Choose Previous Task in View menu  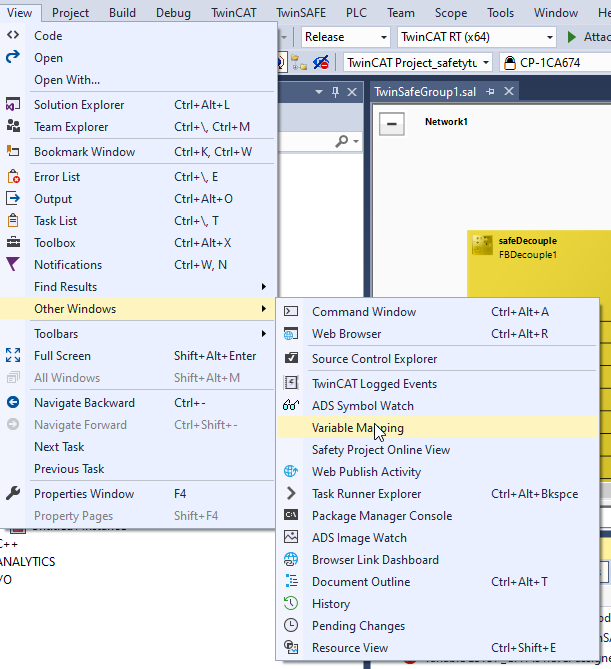pyautogui.click(x=69, y=469)
